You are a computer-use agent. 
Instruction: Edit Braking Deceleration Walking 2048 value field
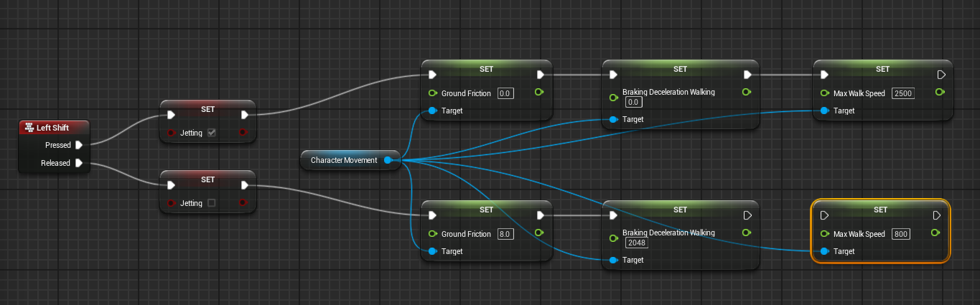637,243
